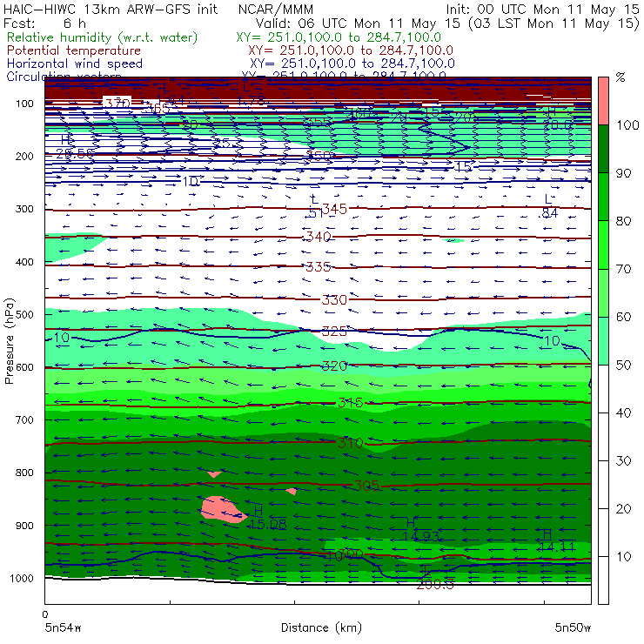This screenshot has width=644, height=644.
Task: Click the '70' colorbar tick label
Action: coord(623,269)
